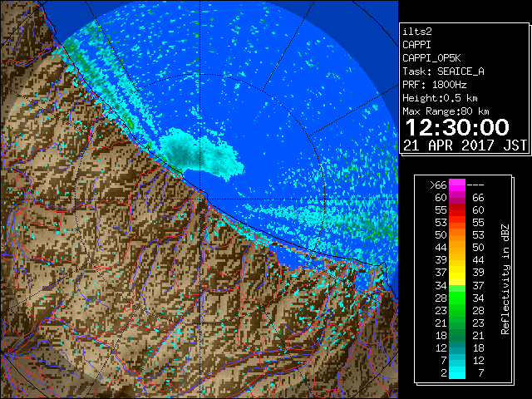Click the 'Max Range:80 km' line

pos(446,111)
